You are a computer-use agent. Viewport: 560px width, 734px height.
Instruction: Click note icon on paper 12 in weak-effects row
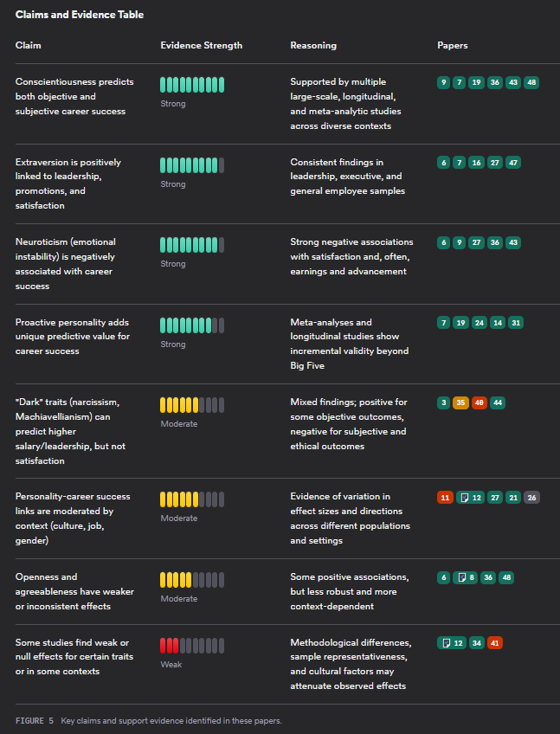coord(447,643)
